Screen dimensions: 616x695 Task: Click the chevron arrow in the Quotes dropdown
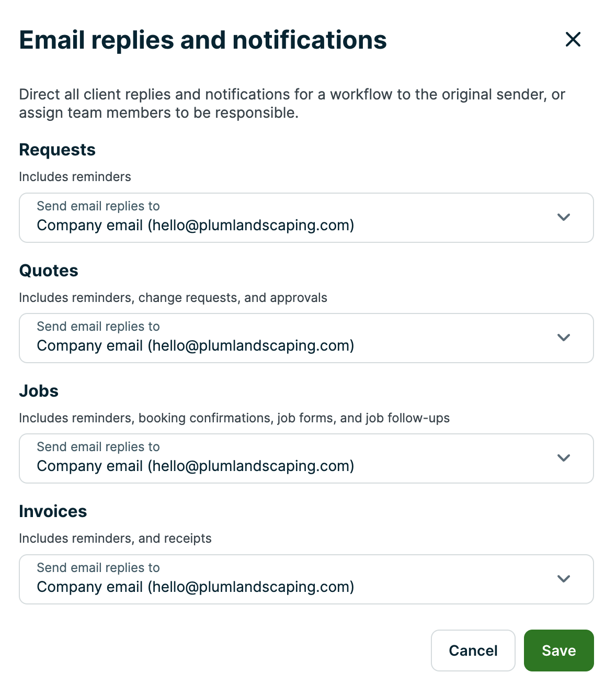[x=564, y=338]
